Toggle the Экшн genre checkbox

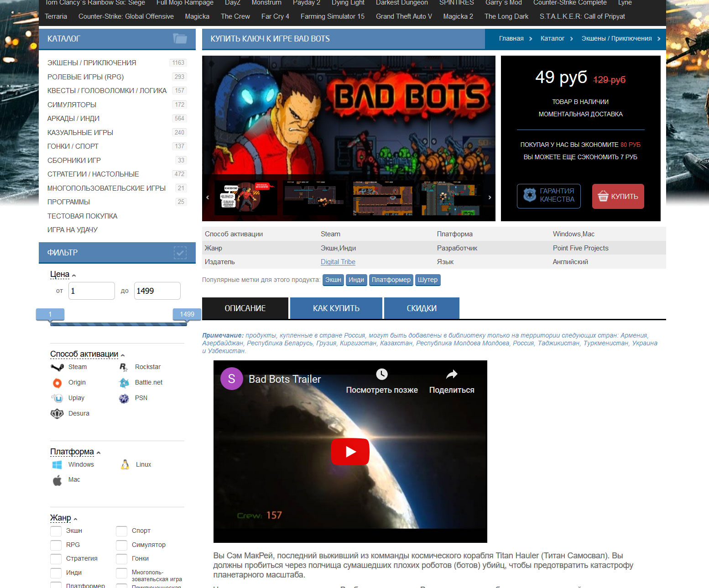point(56,531)
